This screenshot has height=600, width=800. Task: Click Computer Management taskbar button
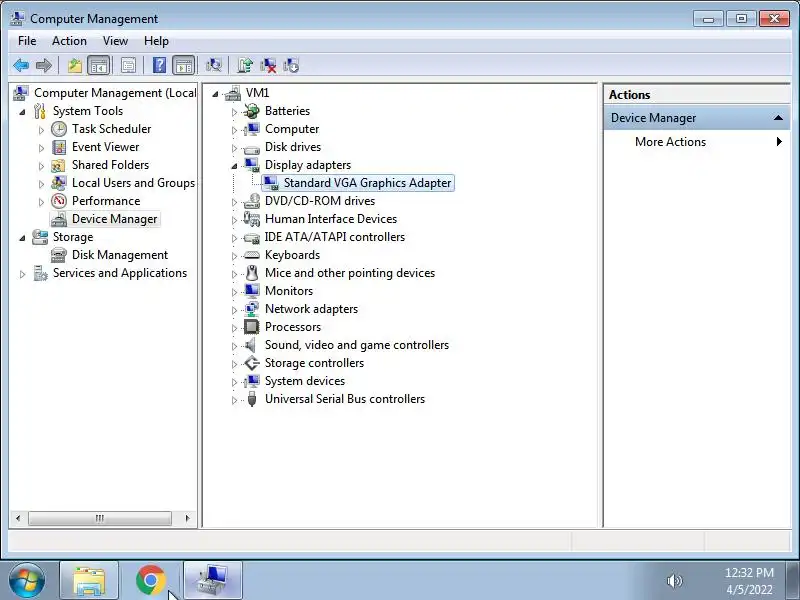point(213,581)
